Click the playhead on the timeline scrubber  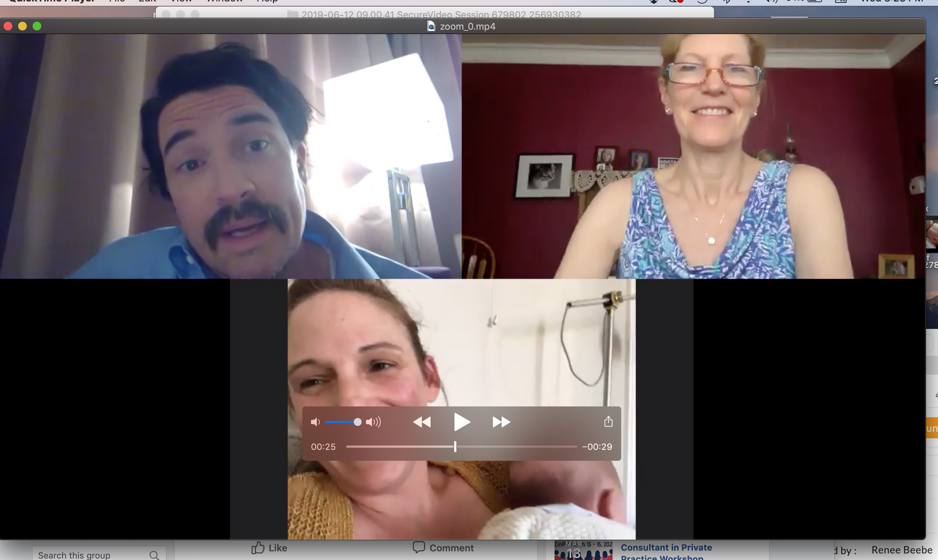click(455, 446)
